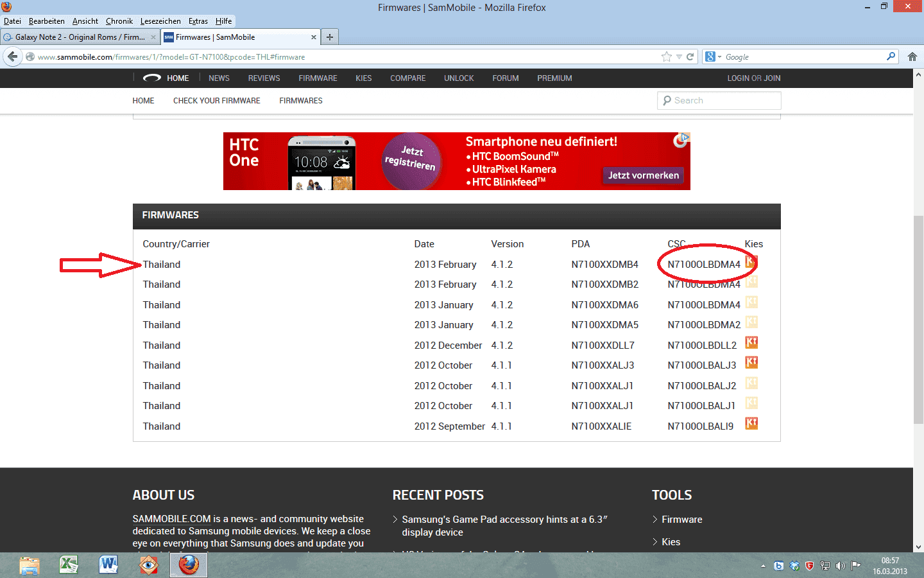Screen dimensions: 924x578
Task: Open the COMPARE navigation link
Action: click(x=408, y=78)
